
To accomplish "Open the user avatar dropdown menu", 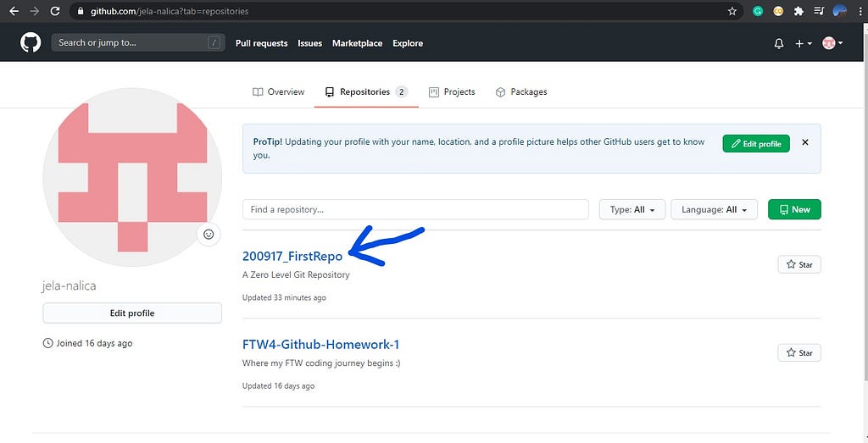I will click(x=832, y=43).
